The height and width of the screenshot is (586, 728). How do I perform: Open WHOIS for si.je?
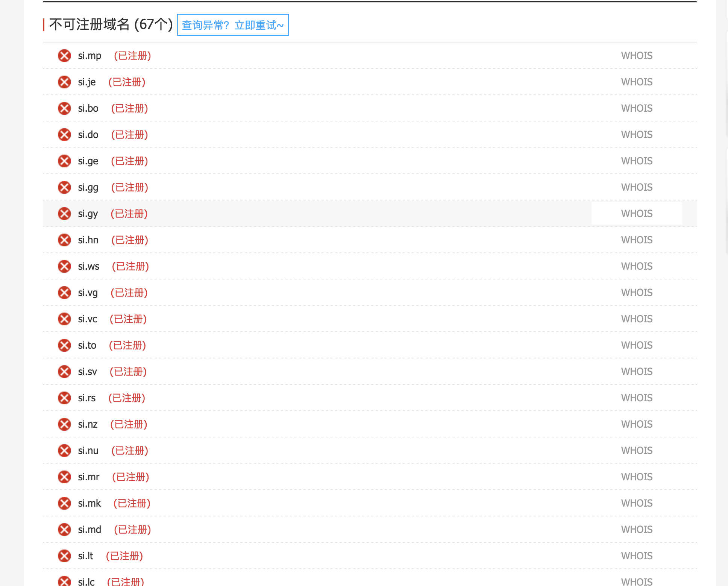pyautogui.click(x=637, y=82)
